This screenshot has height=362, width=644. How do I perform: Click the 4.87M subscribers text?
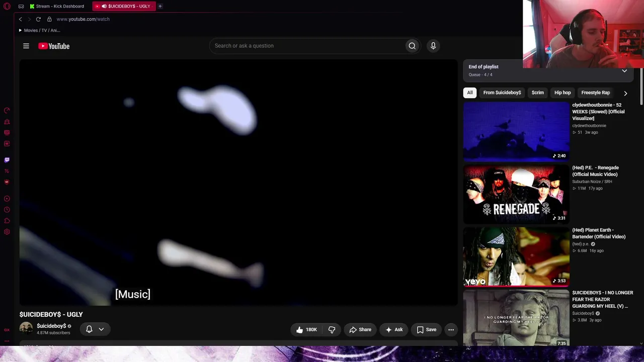coord(53,333)
